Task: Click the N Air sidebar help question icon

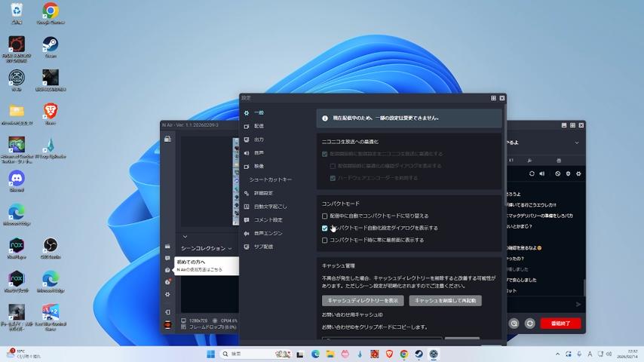Action: coord(167,270)
